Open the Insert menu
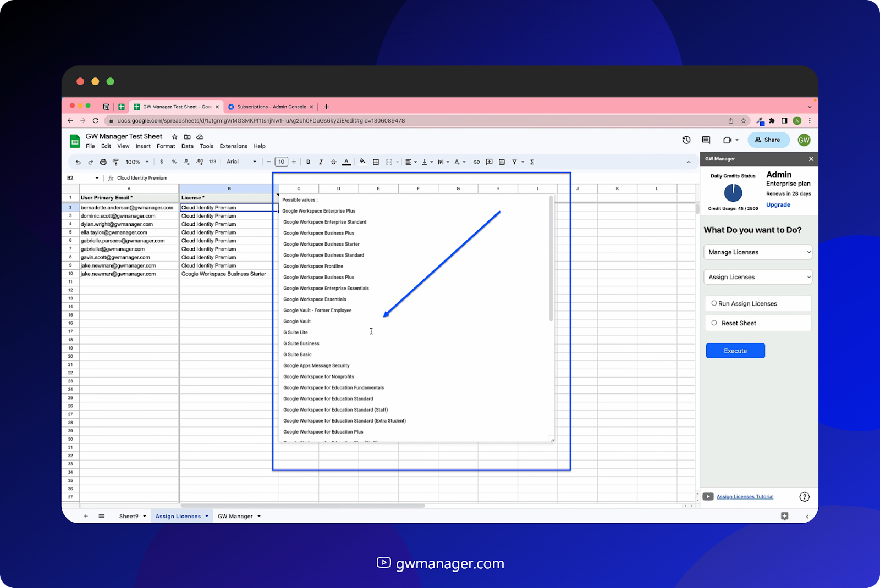This screenshot has width=880, height=588. 143,146
